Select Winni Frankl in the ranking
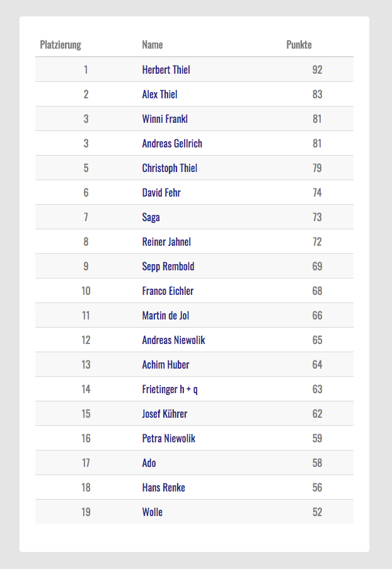The height and width of the screenshot is (569, 392). (x=164, y=119)
